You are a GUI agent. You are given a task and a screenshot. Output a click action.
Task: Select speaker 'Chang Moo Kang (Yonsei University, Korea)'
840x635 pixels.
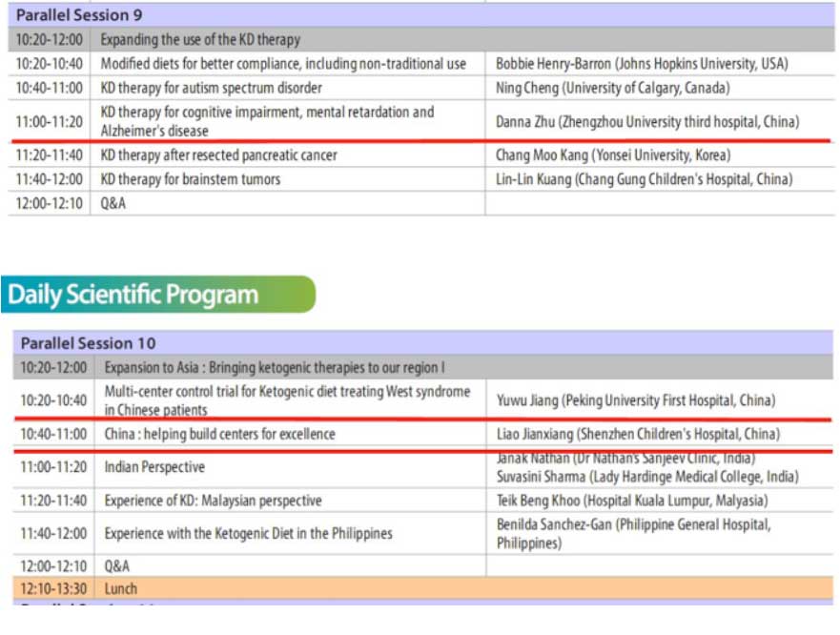pos(613,155)
